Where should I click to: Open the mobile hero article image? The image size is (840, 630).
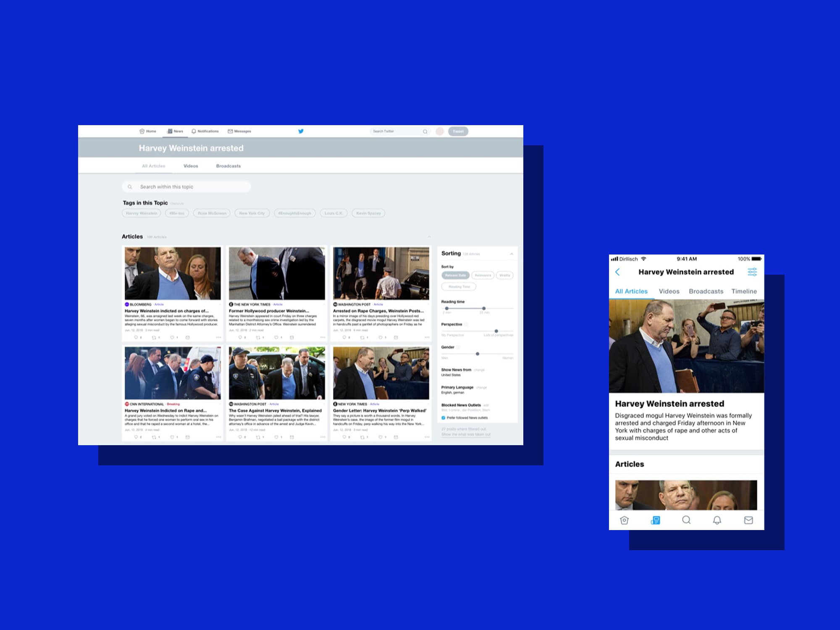[x=686, y=346]
